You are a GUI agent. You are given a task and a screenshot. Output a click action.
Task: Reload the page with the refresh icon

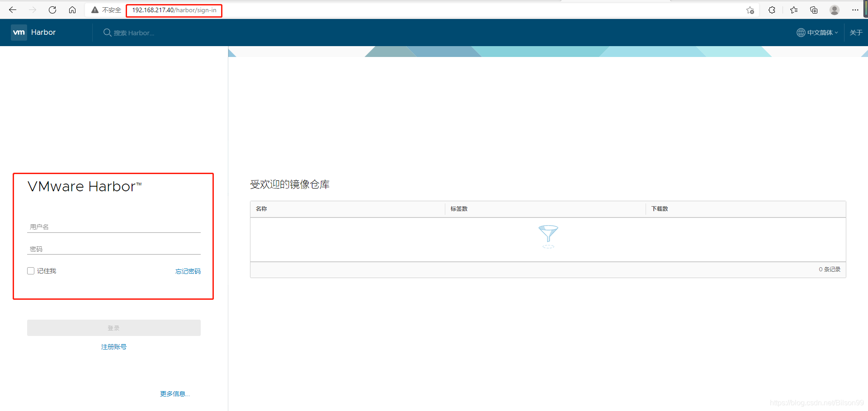point(52,10)
